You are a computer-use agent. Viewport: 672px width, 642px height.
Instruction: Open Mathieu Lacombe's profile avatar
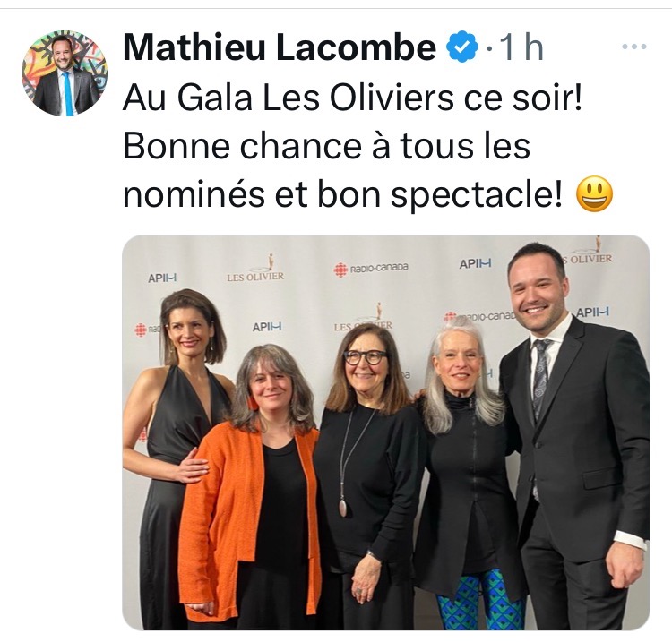(x=64, y=73)
